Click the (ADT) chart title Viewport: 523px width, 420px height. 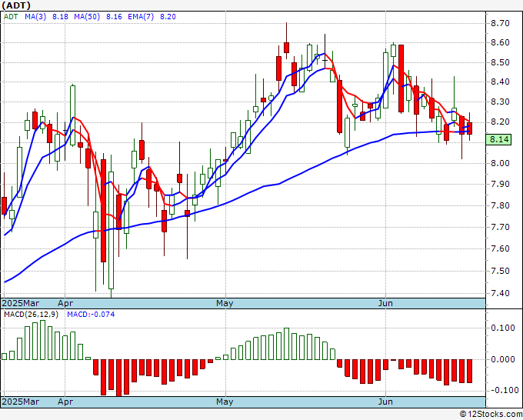coord(16,5)
